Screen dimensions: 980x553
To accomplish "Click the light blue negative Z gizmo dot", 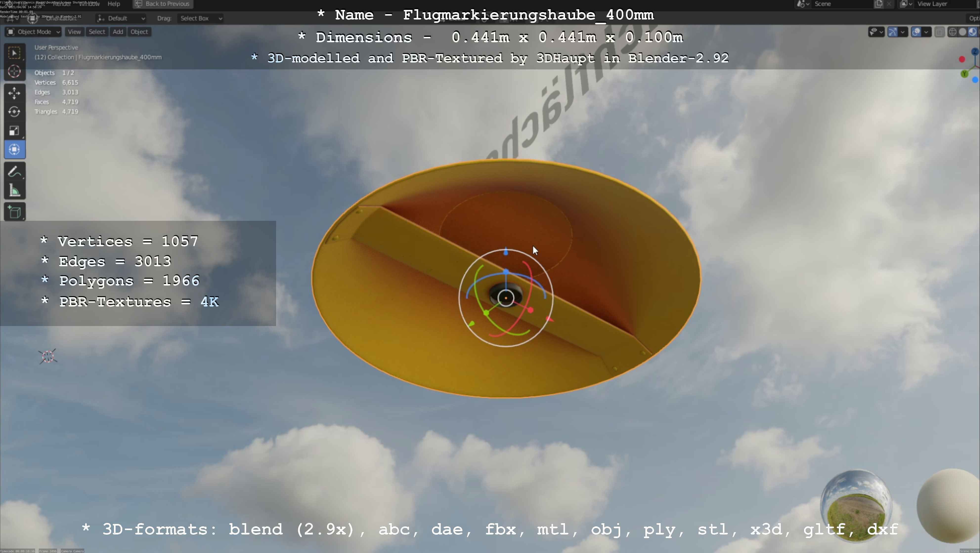I will (975, 80).
